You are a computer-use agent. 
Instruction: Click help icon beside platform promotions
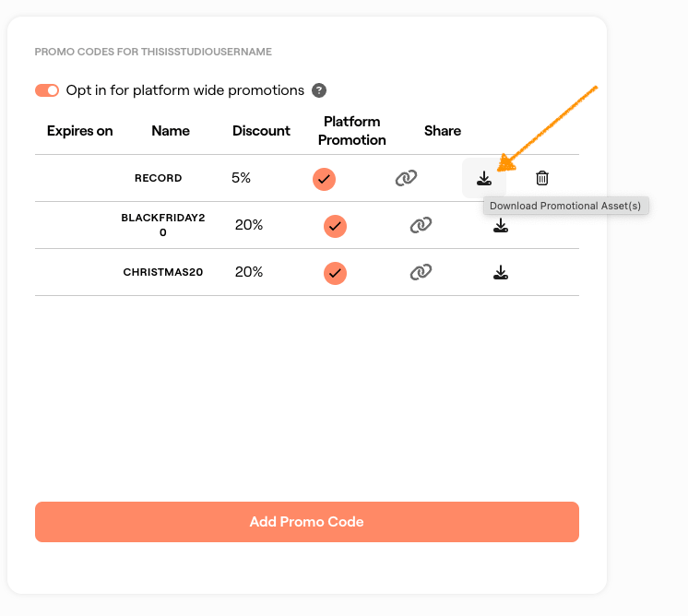[319, 90]
